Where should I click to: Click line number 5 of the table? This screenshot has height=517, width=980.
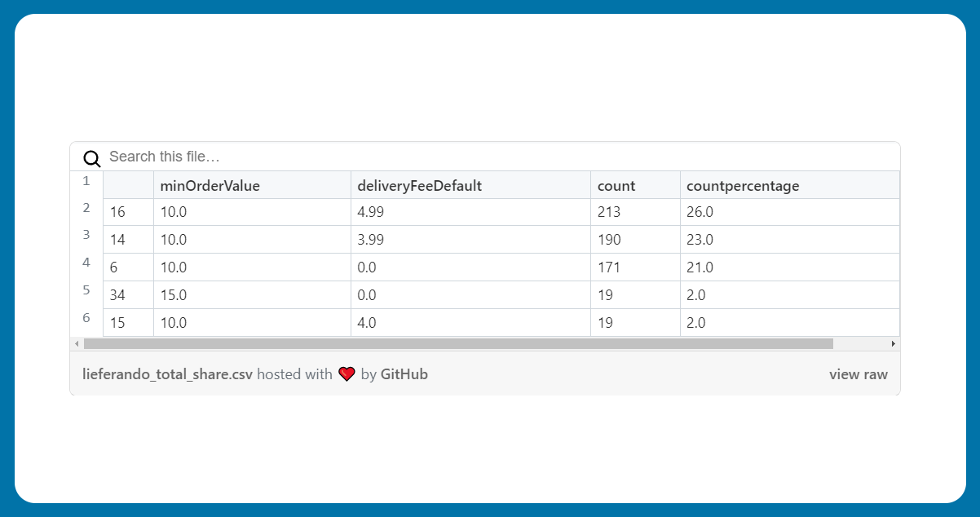click(86, 289)
